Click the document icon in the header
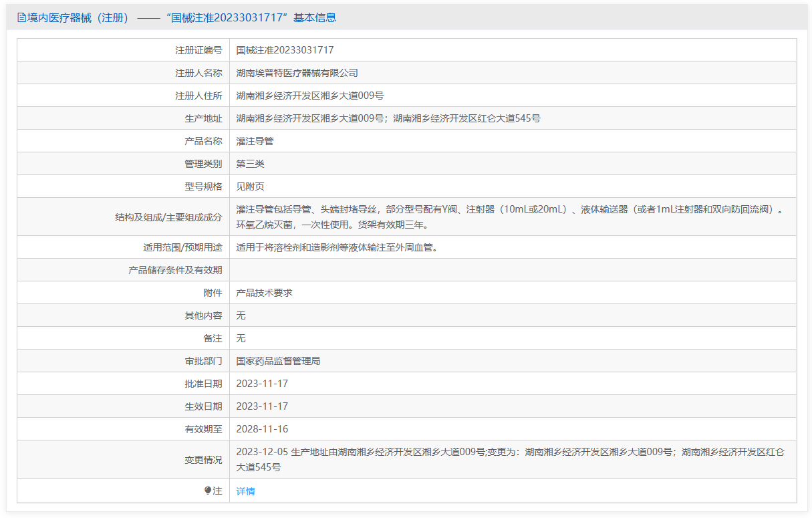This screenshot has width=812, height=518. point(21,18)
